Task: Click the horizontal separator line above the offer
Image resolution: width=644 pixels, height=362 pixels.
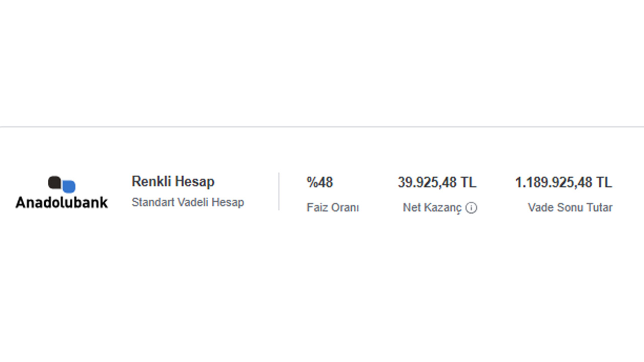Action: pos(322,127)
